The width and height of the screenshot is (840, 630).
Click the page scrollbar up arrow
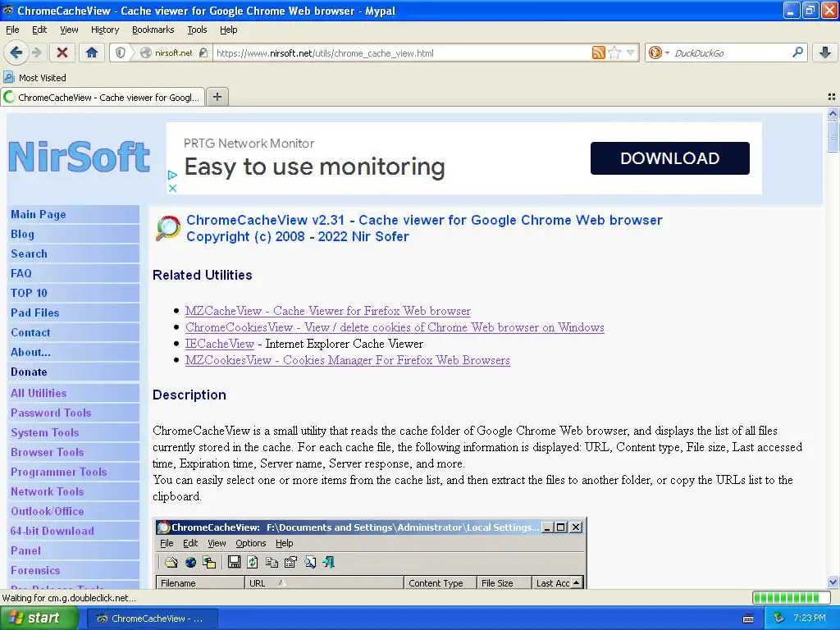pos(833,113)
